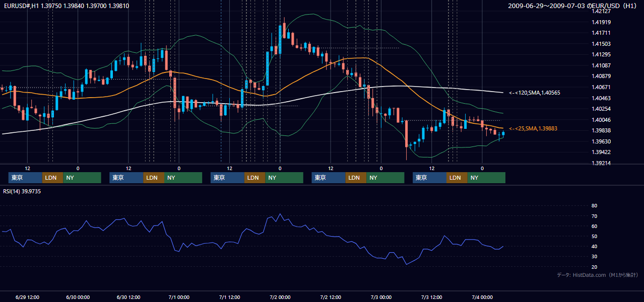Click the 7/2 00:00 time label

point(280,297)
